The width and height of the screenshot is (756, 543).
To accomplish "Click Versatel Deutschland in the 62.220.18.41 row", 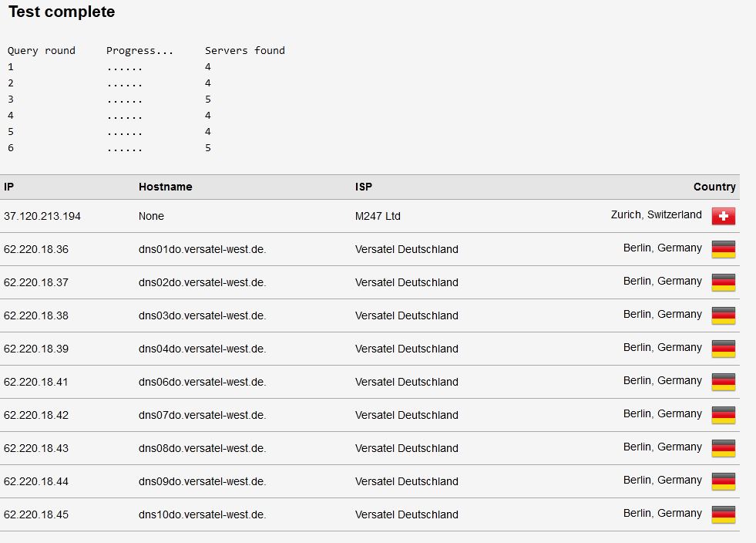I will coord(406,382).
